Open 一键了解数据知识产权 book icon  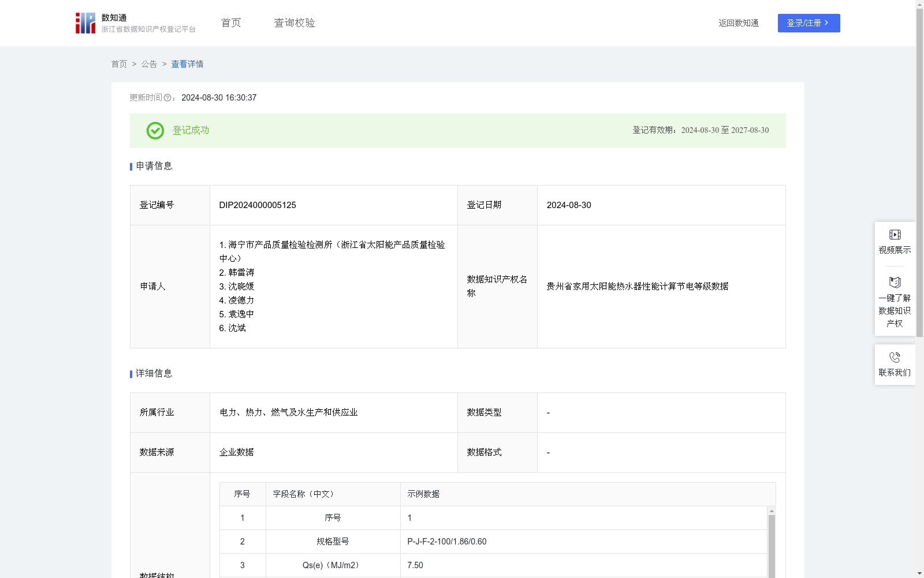[895, 283]
